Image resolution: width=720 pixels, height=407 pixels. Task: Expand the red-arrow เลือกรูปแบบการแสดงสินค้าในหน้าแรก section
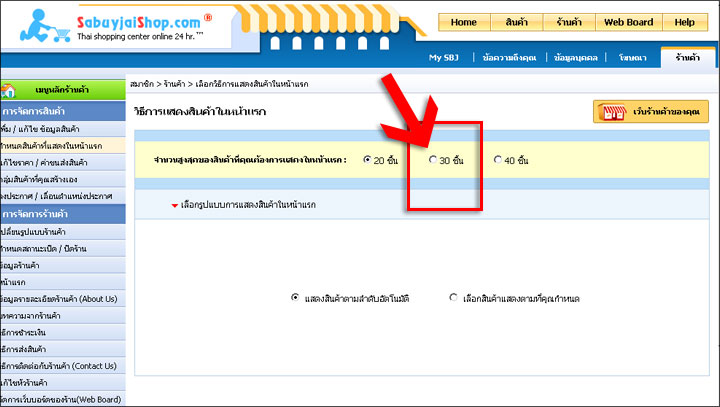(x=243, y=205)
